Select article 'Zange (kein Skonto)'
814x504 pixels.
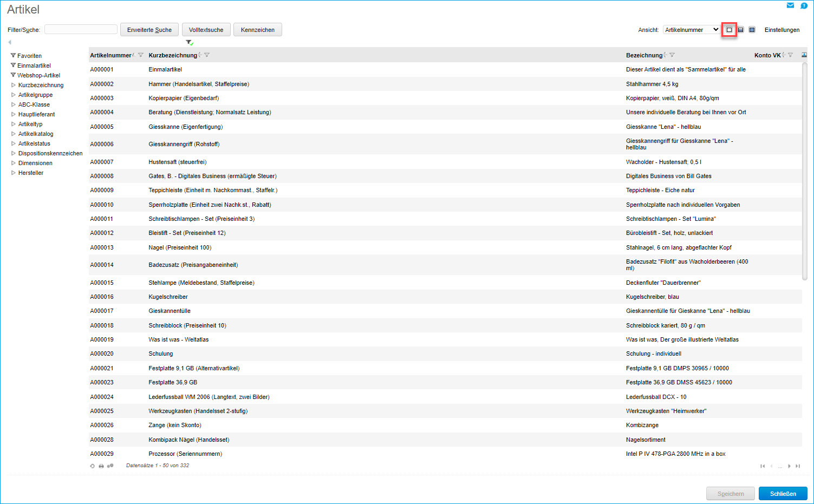pyautogui.click(x=175, y=425)
